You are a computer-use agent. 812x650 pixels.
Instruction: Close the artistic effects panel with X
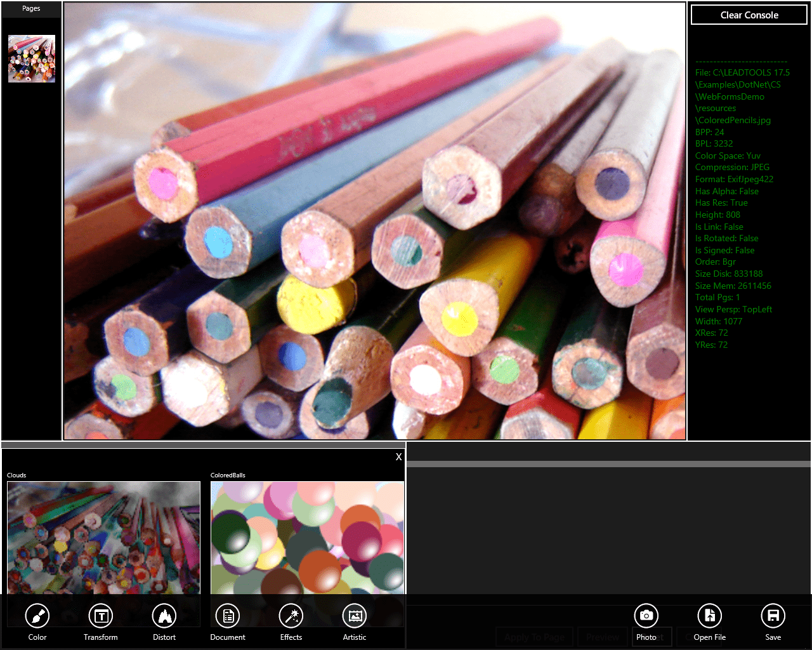click(398, 457)
